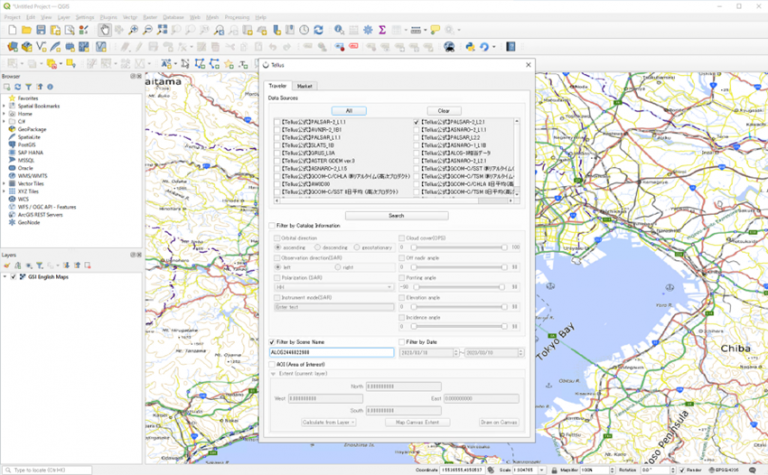Click New GeoPackage Layer icon
This screenshot has height=475, width=768.
[27, 47]
